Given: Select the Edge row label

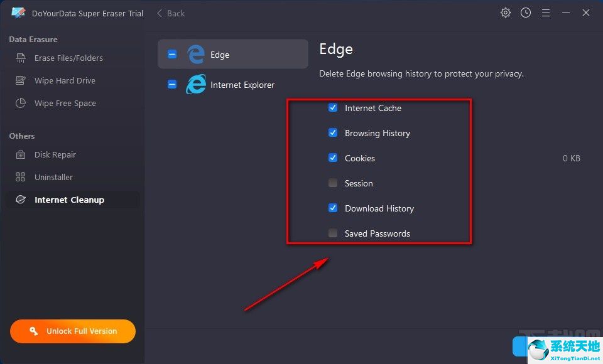Looking at the screenshot, I should 220,55.
